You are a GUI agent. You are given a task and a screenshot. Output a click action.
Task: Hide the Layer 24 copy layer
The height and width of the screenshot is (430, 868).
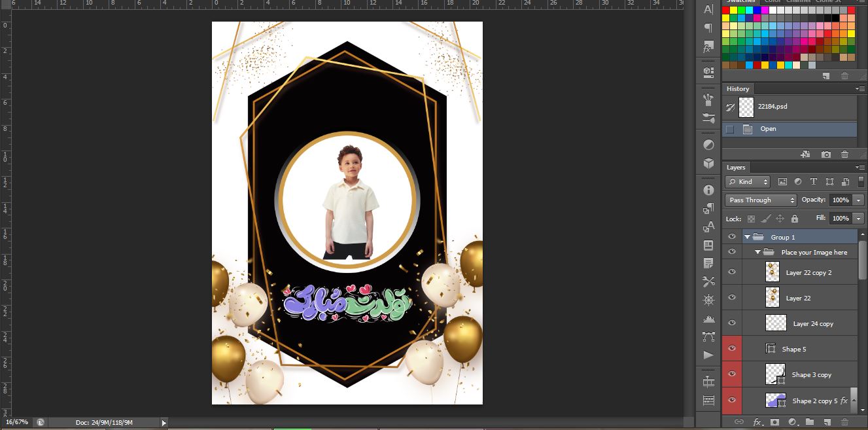[732, 323]
